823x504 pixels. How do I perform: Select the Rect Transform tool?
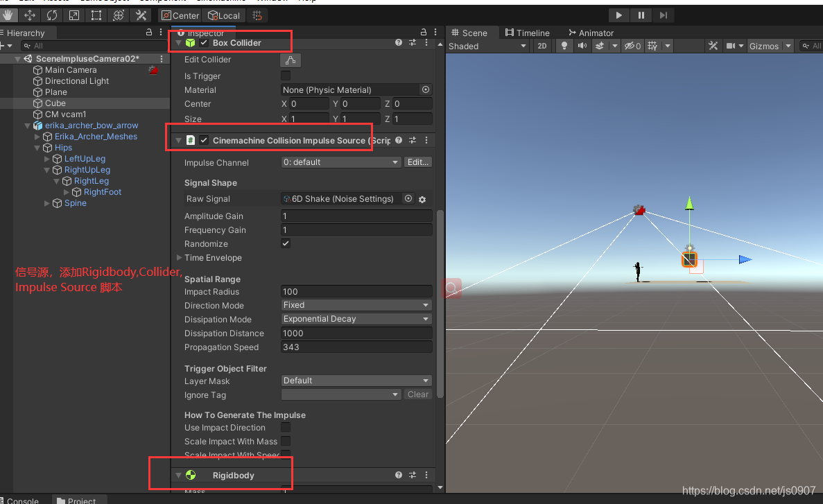point(96,15)
